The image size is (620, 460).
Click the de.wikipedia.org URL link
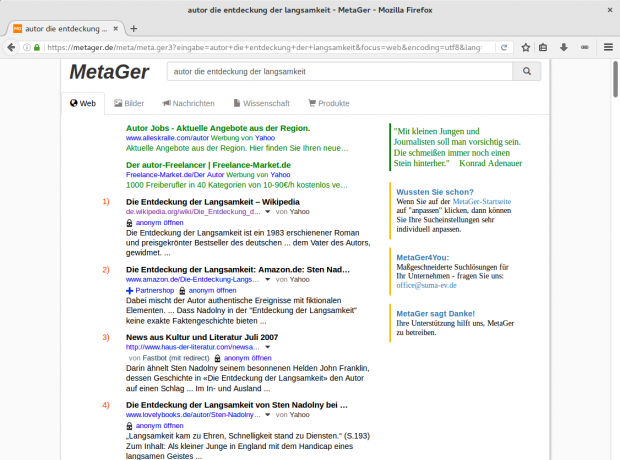[193, 212]
